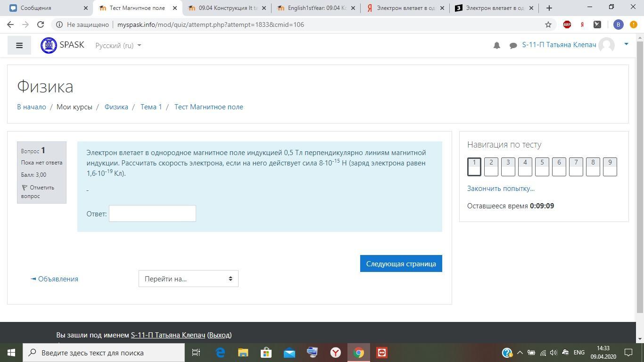Open the AdBlock extension icon
The height and width of the screenshot is (362, 644).
coord(567,25)
